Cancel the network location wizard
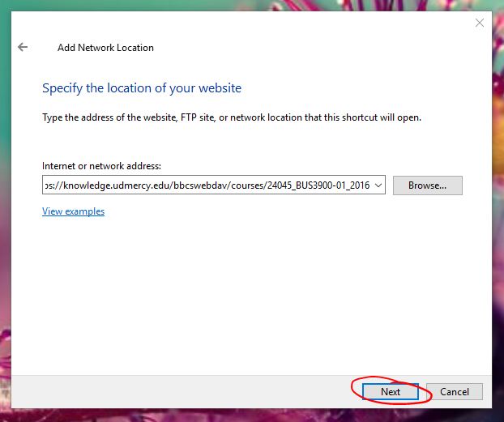The image size is (504, 422). point(454,391)
